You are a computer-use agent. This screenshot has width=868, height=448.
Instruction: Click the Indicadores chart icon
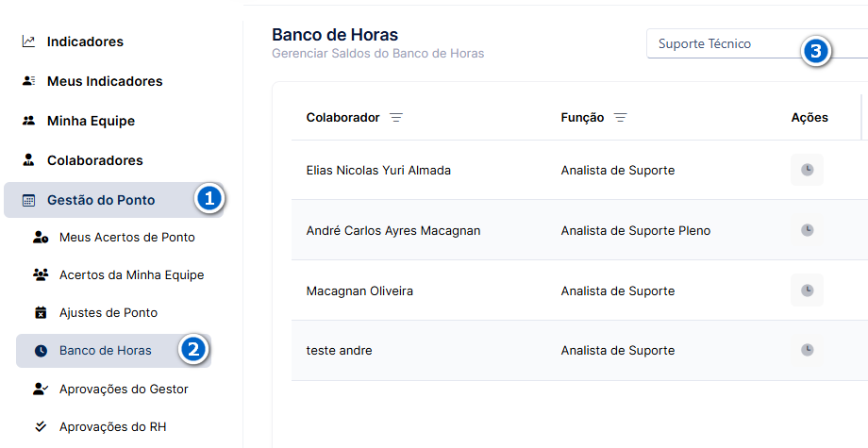pos(28,41)
